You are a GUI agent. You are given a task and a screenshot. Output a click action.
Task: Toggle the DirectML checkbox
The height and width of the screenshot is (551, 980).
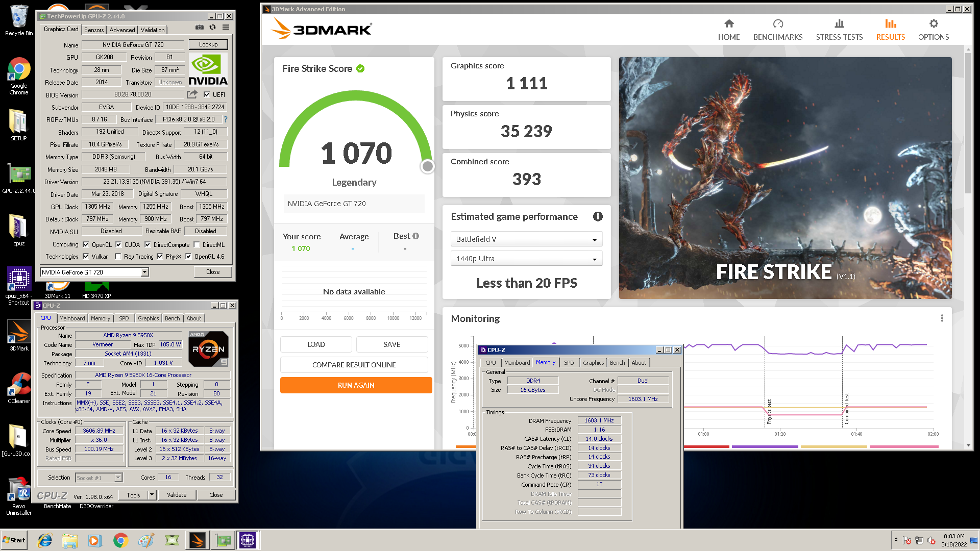coord(197,244)
